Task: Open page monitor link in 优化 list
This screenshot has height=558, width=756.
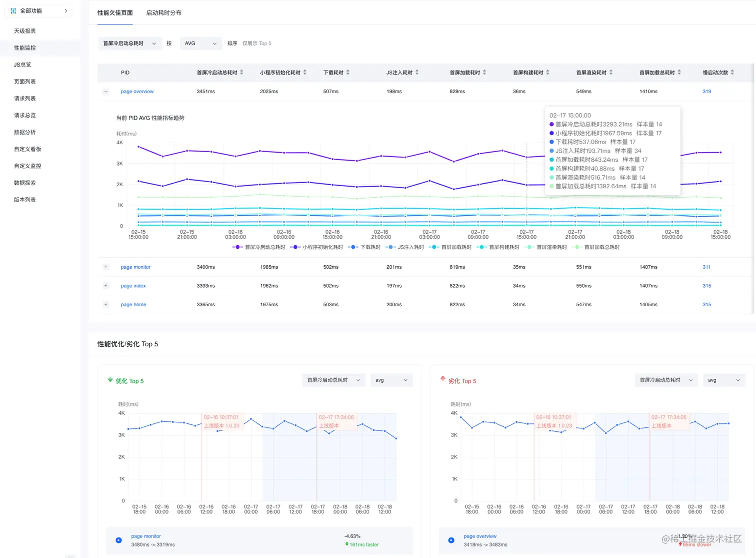Action: pyautogui.click(x=146, y=536)
